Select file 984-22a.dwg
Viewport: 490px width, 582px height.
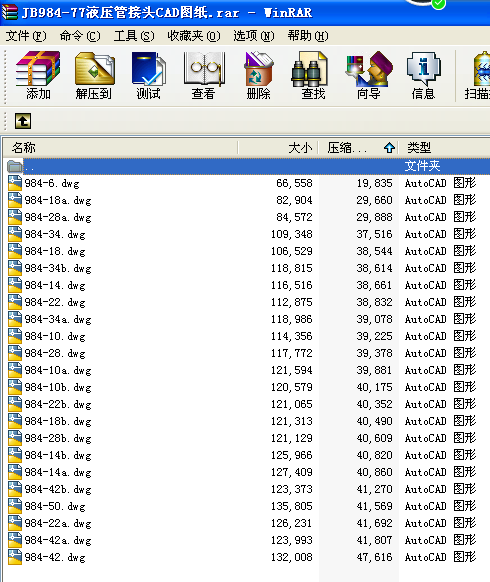click(58, 523)
